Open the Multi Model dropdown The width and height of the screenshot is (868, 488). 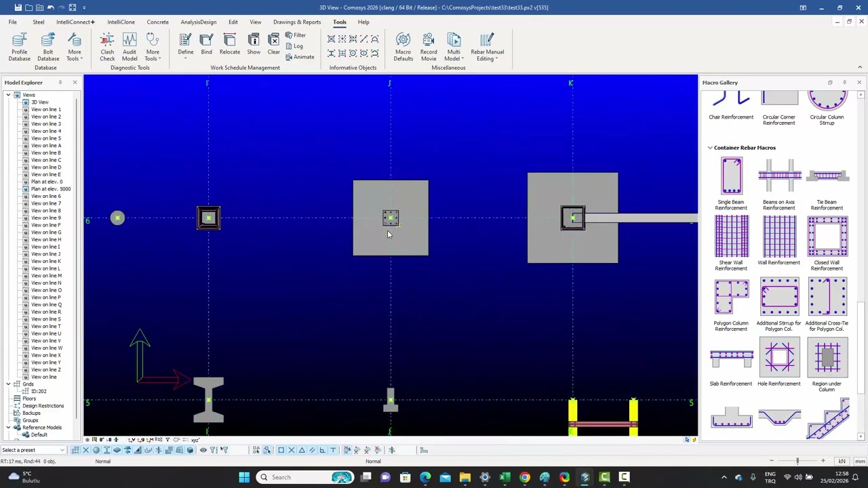click(454, 47)
